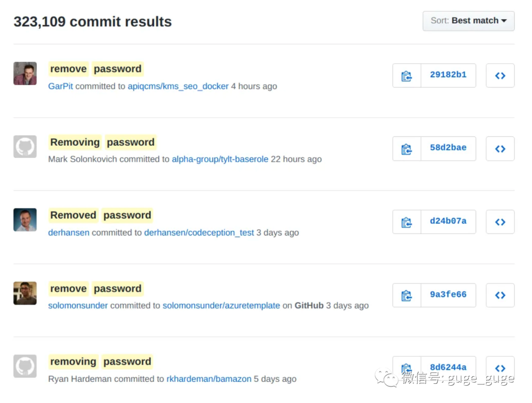The height and width of the screenshot is (403, 532).
Task: Copy full SHA for commit 58d2bae
Action: click(406, 149)
